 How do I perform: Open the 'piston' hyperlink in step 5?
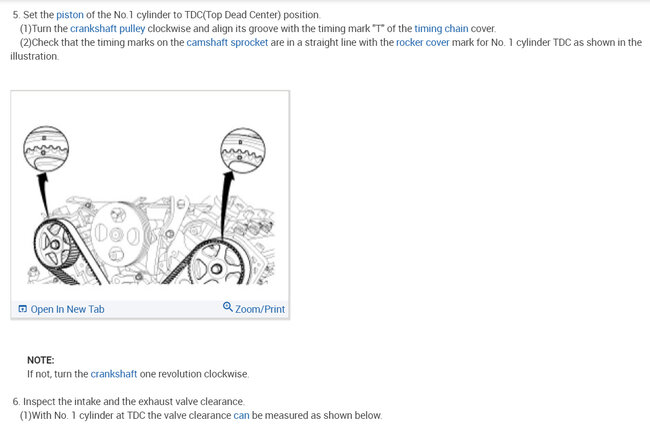pyautogui.click(x=70, y=15)
